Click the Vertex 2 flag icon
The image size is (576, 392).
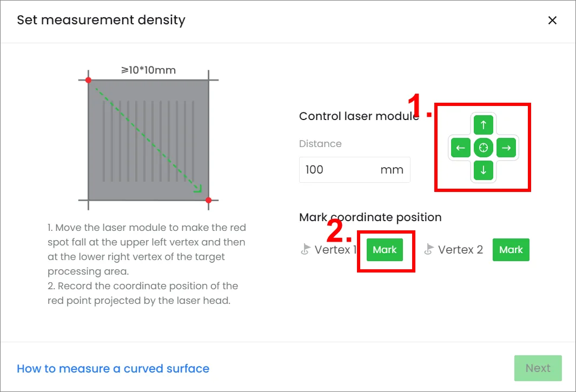pyautogui.click(x=429, y=249)
